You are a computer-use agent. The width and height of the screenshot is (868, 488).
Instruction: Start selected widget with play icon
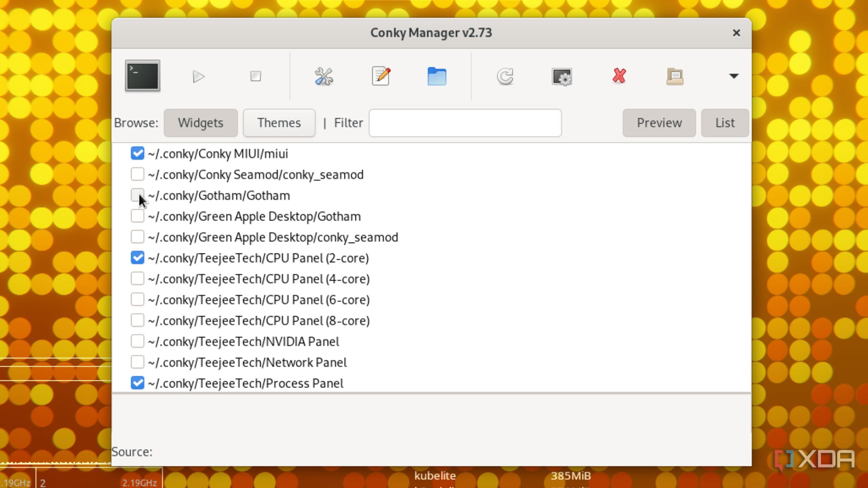click(198, 76)
